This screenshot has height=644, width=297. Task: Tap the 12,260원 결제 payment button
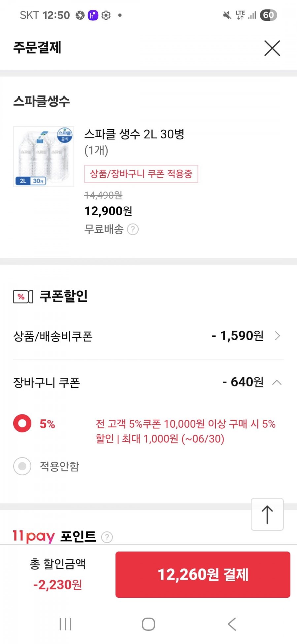pyautogui.click(x=203, y=574)
